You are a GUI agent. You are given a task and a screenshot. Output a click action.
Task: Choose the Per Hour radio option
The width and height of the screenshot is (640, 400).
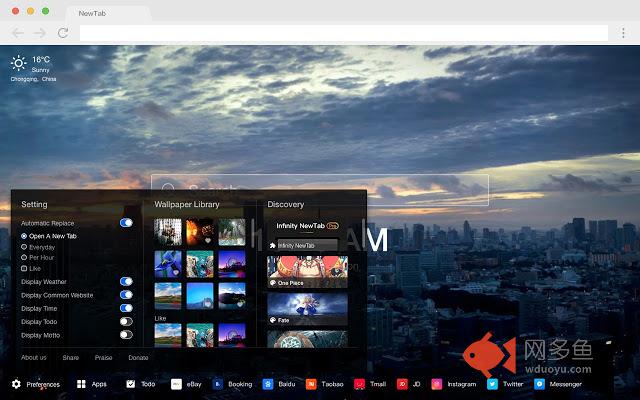24,258
